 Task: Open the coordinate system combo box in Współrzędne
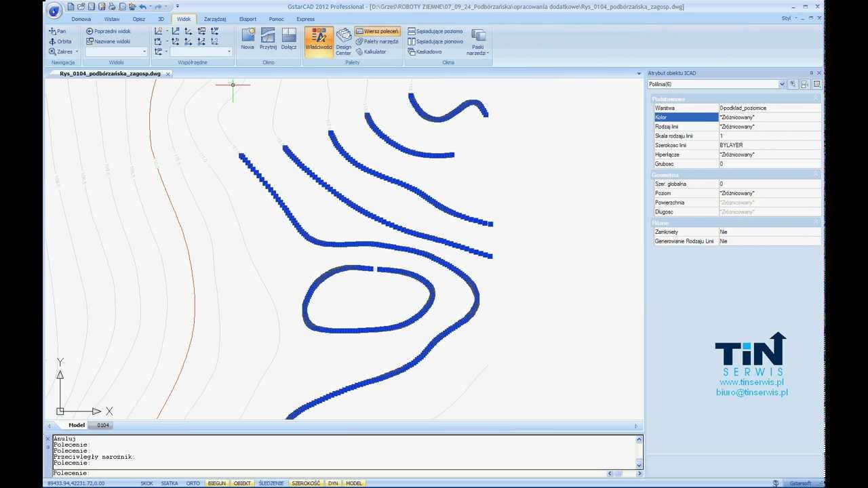click(x=201, y=52)
